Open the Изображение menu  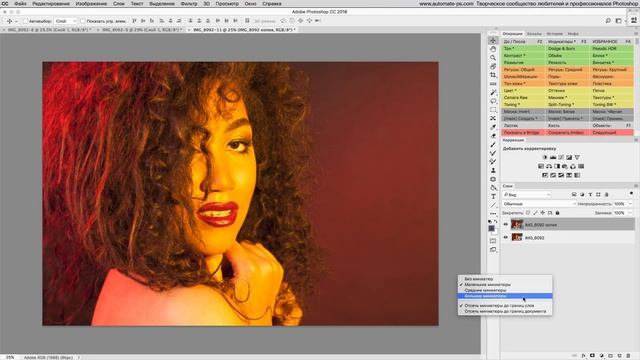pyautogui.click(x=91, y=4)
